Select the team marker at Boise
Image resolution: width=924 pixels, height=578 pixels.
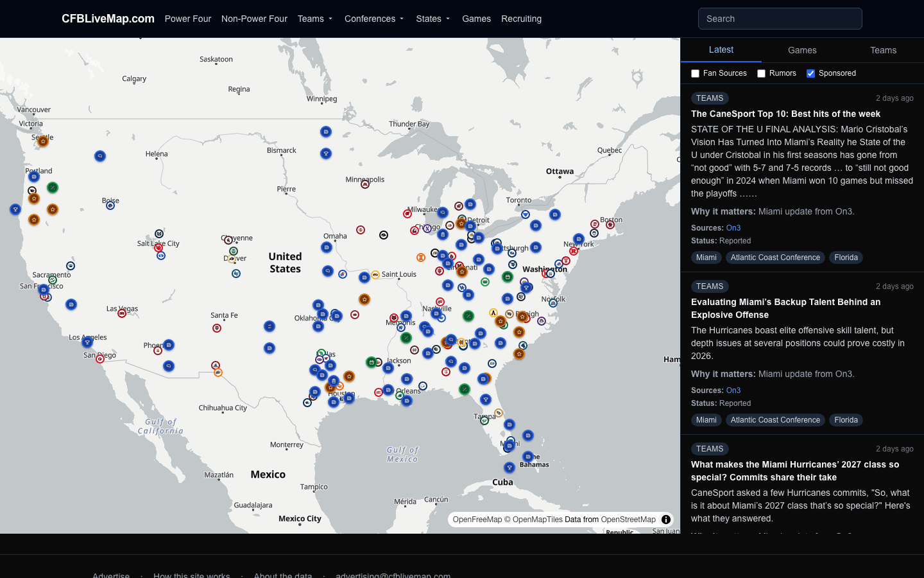point(110,206)
